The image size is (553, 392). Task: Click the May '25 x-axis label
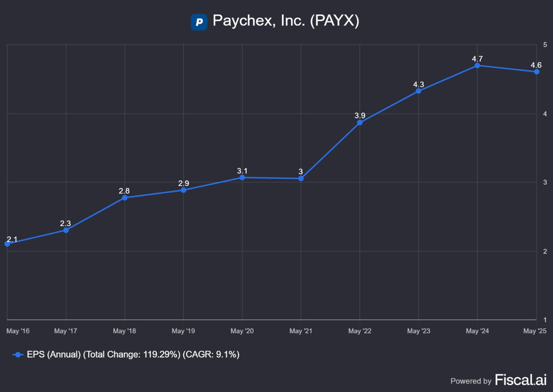(x=535, y=331)
